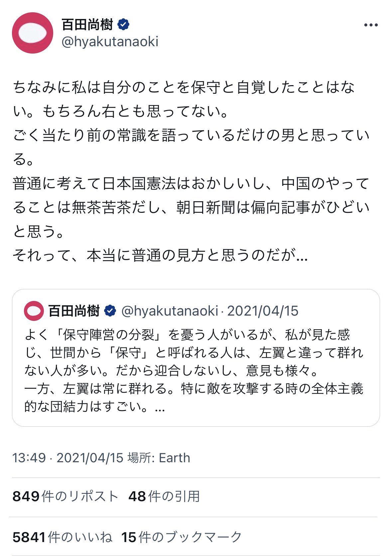Click quoted author name 百田尚樹
Screen dimensions: 392x556
tap(74, 311)
